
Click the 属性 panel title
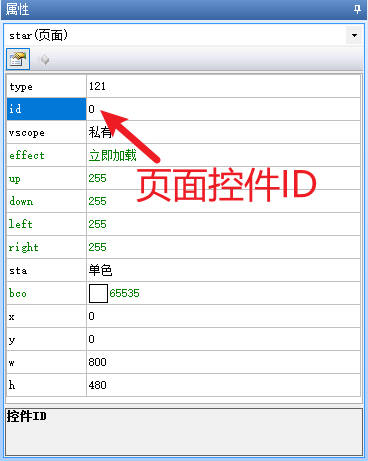click(17, 9)
